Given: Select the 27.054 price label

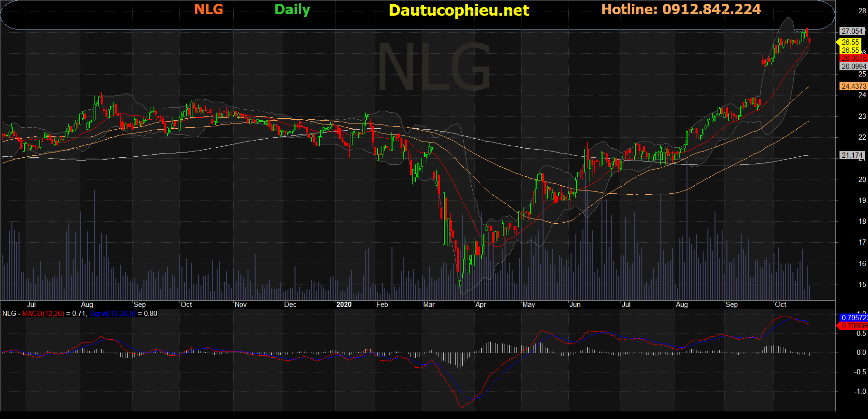Looking at the screenshot, I should 852,31.
